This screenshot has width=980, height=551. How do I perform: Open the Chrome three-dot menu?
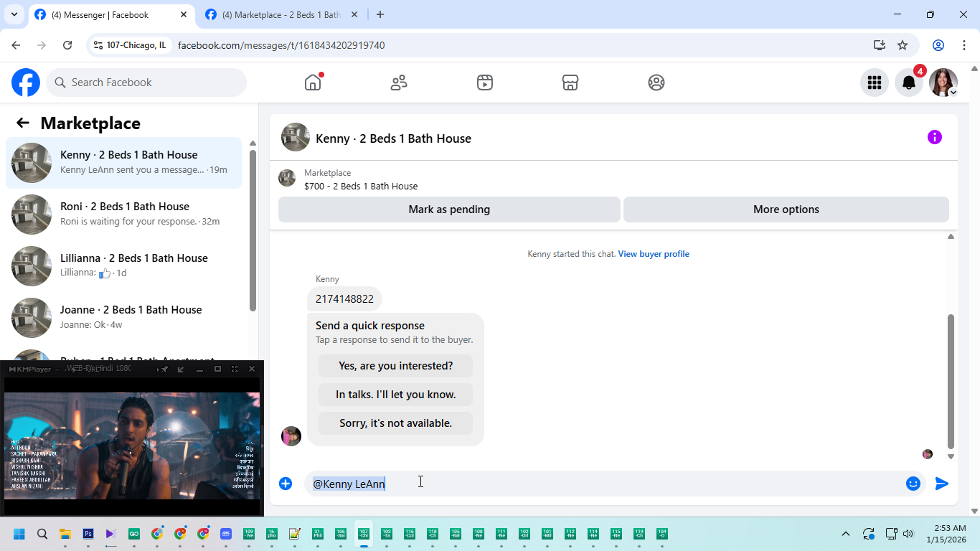click(x=964, y=45)
